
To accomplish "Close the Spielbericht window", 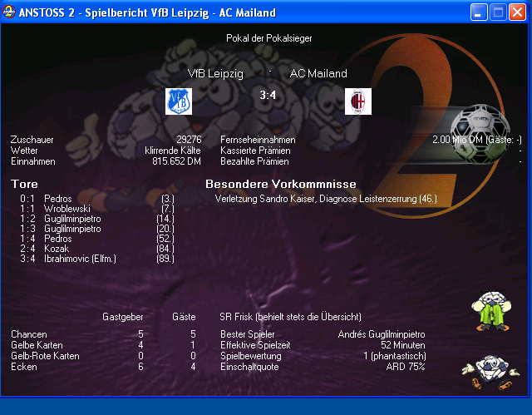I will point(516,12).
